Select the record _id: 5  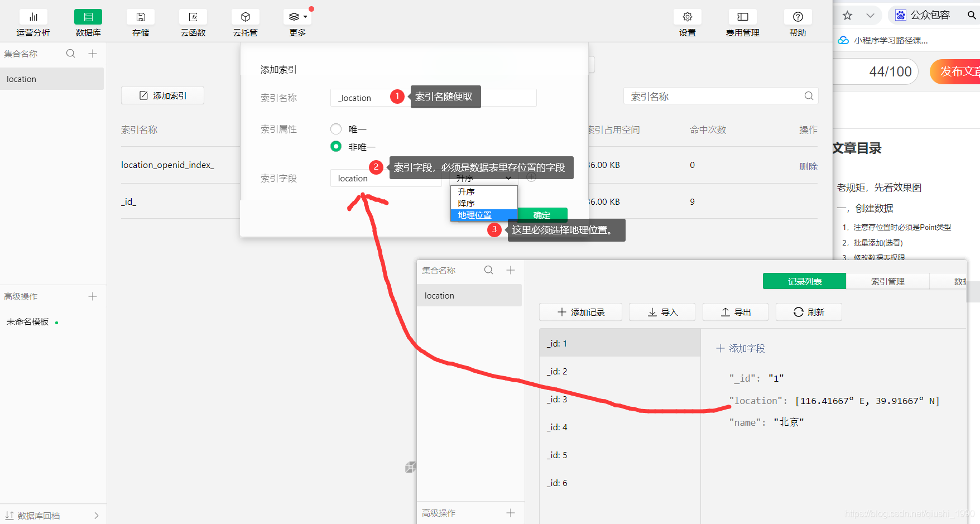(x=620, y=455)
